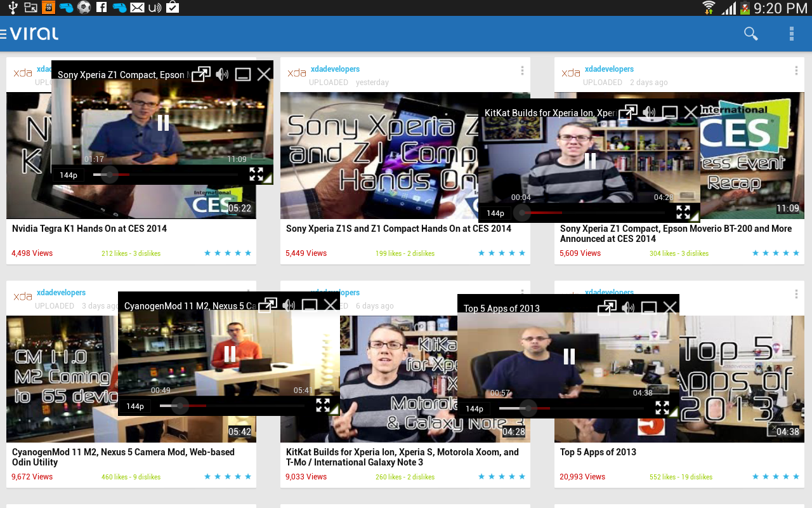Mute audio in the 'CyanogenMod 11 M2' floating player
This screenshot has height=508, width=812.
(289, 305)
